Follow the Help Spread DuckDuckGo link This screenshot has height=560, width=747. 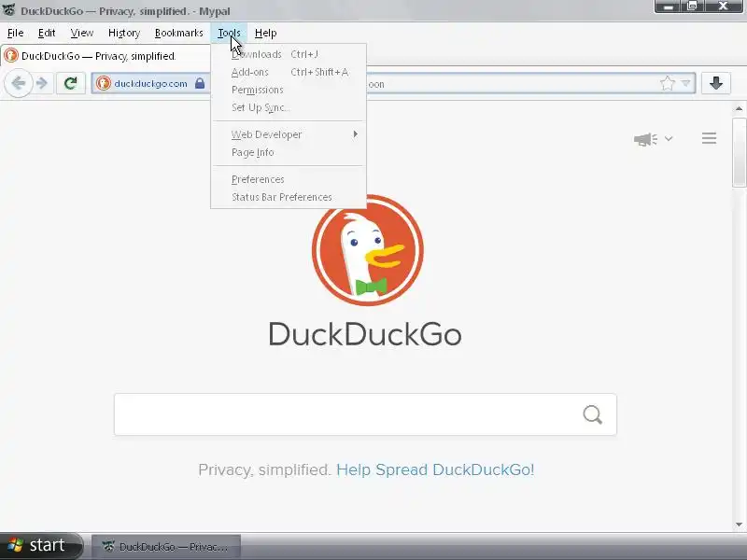pos(435,469)
